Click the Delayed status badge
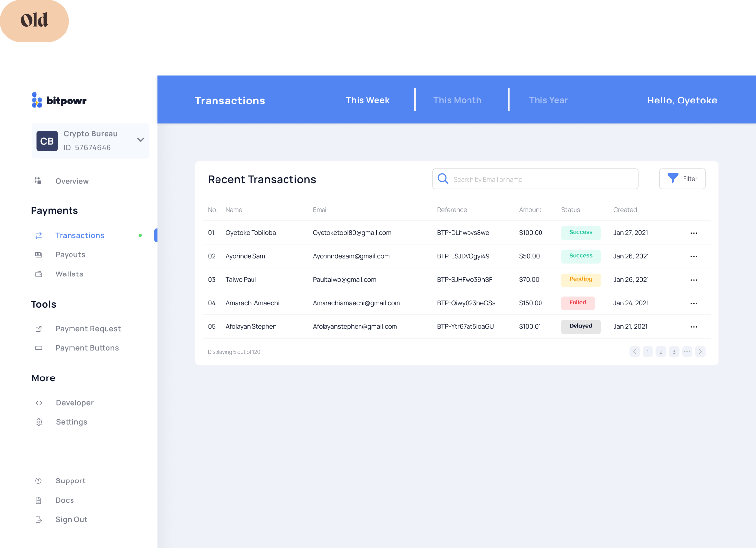This screenshot has width=756, height=548. pyautogui.click(x=581, y=327)
